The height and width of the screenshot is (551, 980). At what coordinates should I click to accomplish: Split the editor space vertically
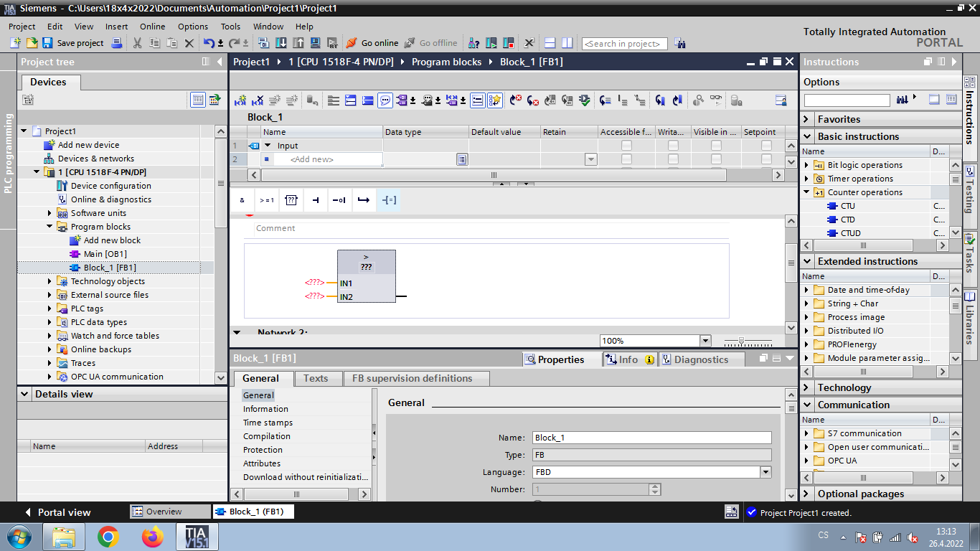pos(567,43)
